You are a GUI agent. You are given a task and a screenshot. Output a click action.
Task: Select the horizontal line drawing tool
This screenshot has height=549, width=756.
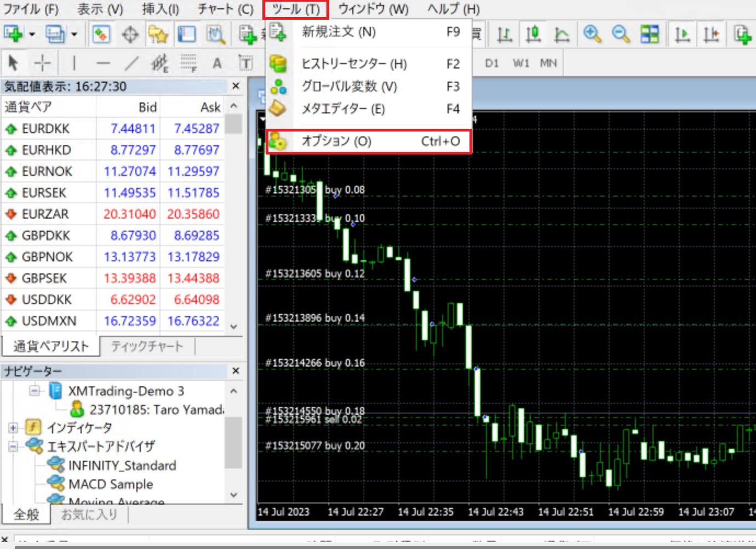[x=103, y=64]
